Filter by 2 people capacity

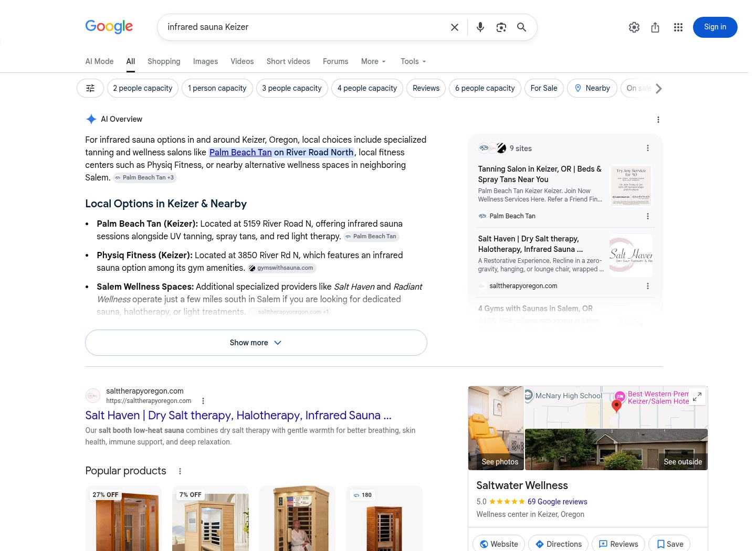coord(143,88)
